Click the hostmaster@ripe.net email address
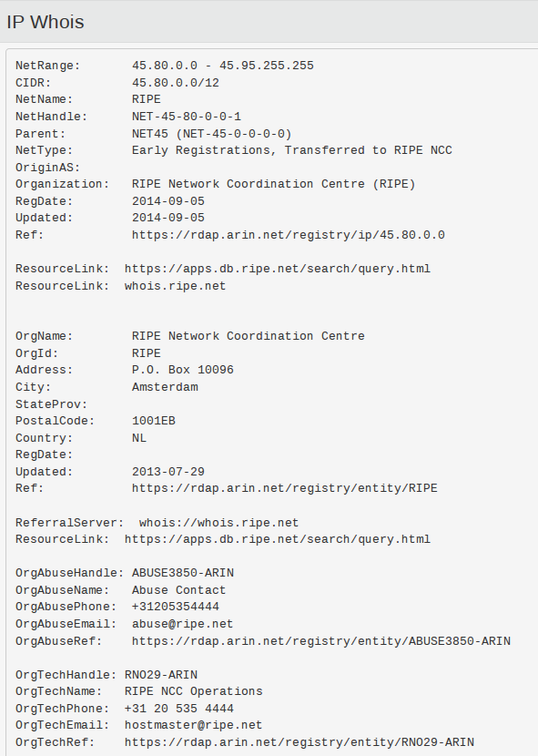This screenshot has width=538, height=756. pos(193,725)
